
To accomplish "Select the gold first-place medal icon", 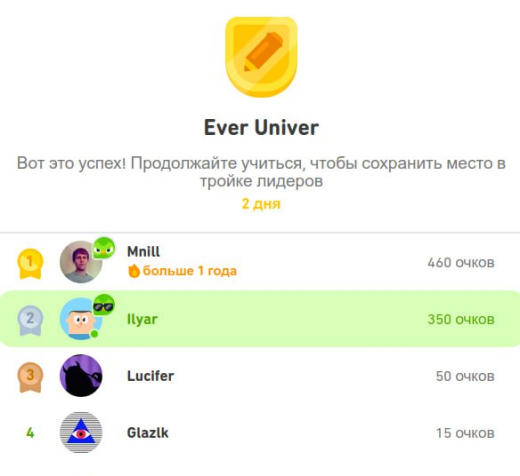I will [x=30, y=263].
